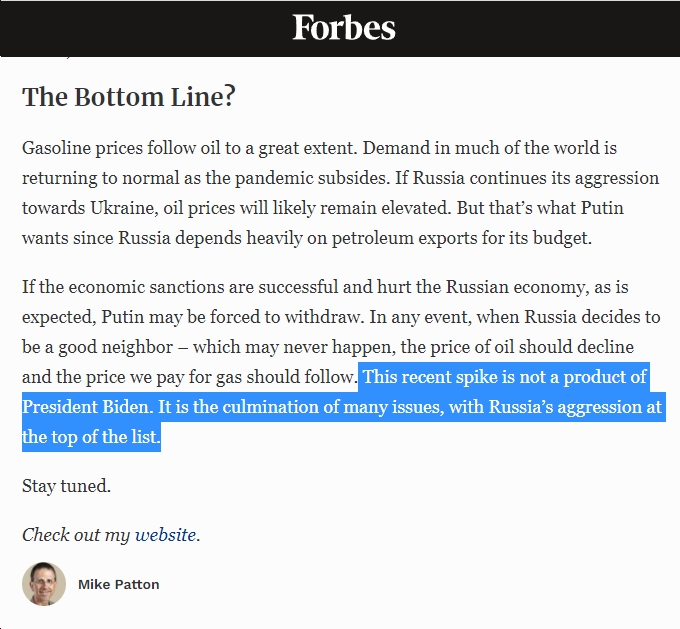
Task: Click the heading The Bottom Line?
Action: [x=129, y=96]
